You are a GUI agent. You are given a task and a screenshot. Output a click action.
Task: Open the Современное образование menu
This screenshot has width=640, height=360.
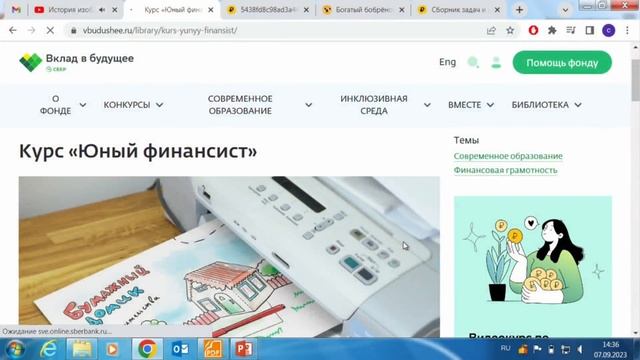240,105
